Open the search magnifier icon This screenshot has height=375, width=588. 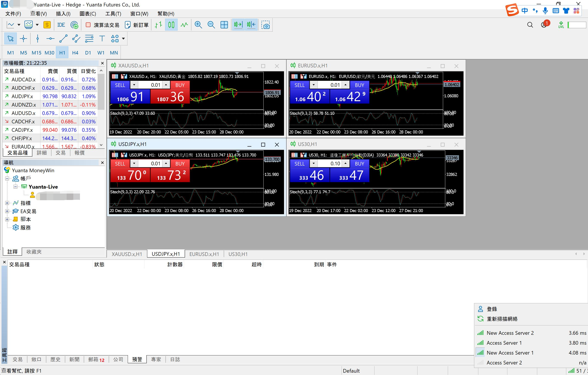pos(530,25)
